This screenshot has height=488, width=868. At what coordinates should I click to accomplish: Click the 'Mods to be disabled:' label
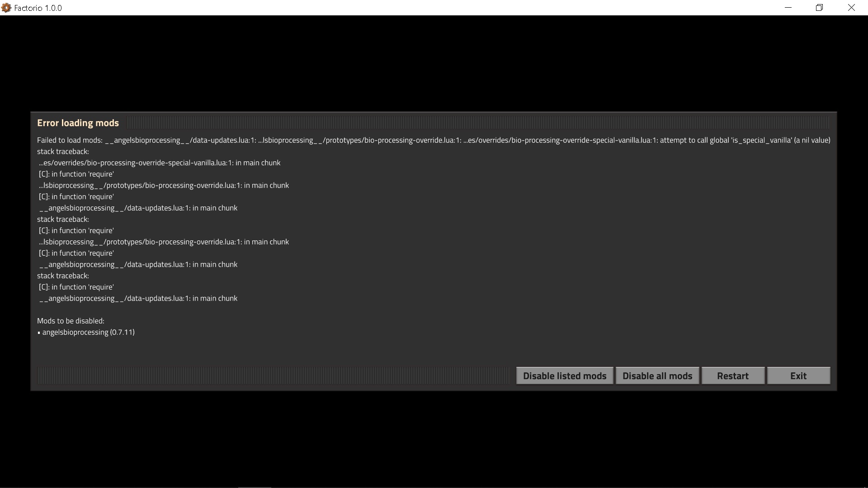pyautogui.click(x=71, y=321)
